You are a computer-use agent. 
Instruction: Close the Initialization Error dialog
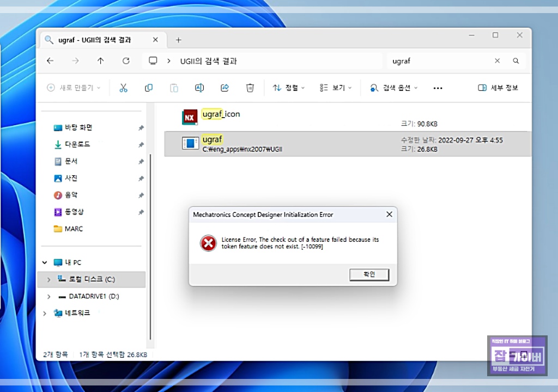pyautogui.click(x=389, y=214)
